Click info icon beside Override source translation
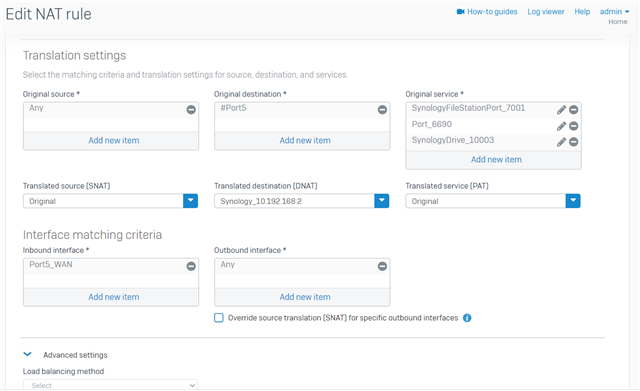 pos(467,318)
